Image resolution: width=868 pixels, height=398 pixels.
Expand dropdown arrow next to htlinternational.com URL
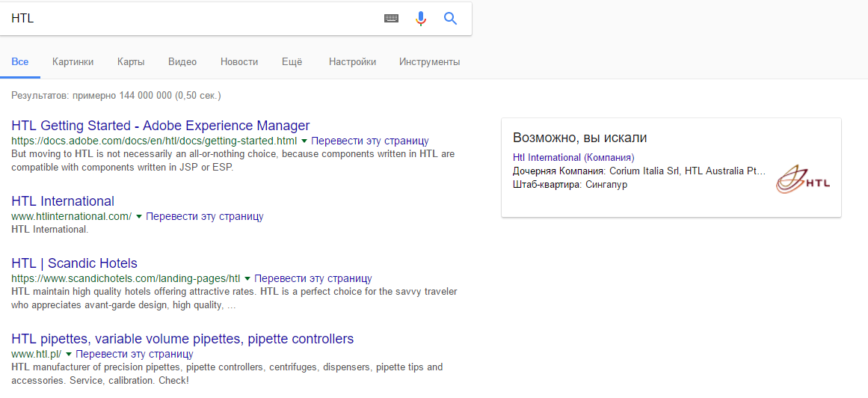tap(139, 217)
